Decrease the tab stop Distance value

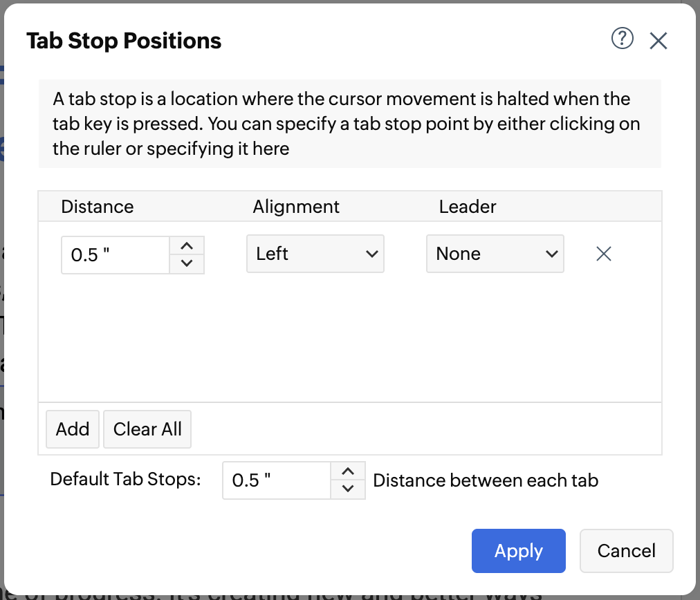tap(186, 263)
